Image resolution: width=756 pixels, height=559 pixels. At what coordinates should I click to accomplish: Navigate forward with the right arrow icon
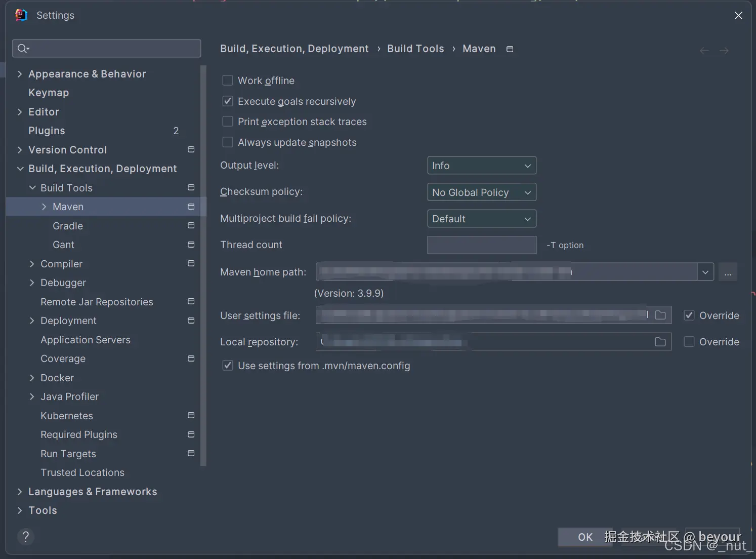[724, 51]
